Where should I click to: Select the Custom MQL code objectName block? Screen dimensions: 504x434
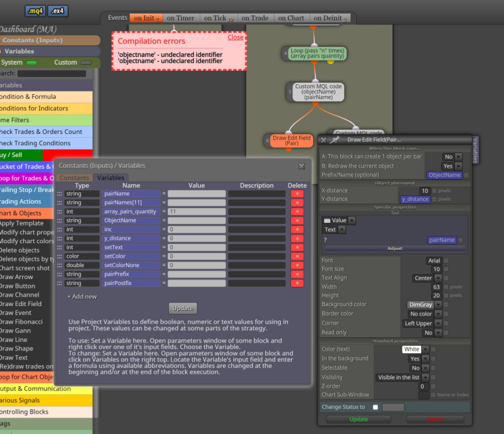click(318, 92)
